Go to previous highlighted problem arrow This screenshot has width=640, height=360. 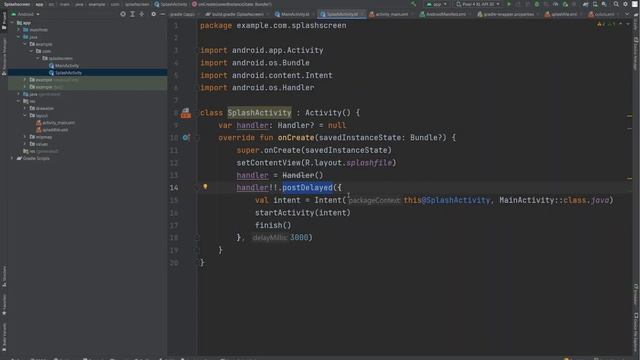coord(621,24)
